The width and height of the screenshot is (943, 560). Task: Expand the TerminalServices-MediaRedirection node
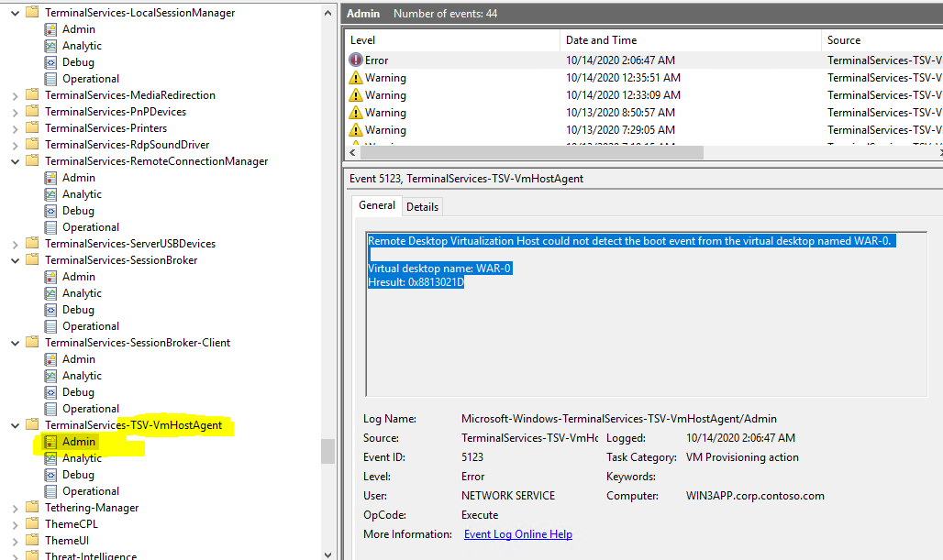pyautogui.click(x=15, y=95)
